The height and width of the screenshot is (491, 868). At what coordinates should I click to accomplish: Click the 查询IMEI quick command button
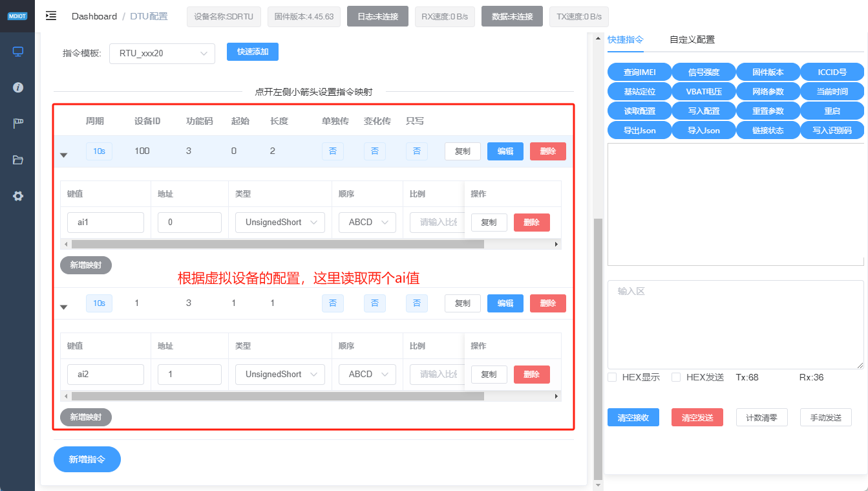click(x=639, y=72)
